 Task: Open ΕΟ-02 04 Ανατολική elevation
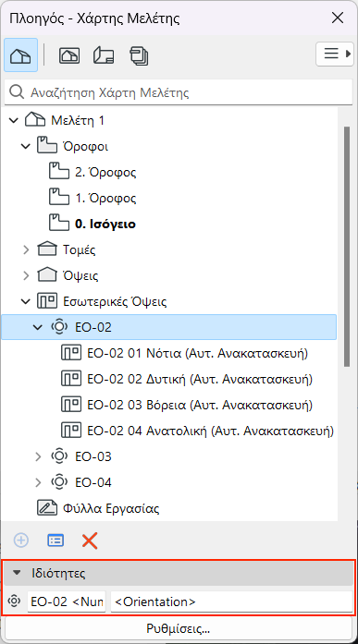tap(210, 431)
